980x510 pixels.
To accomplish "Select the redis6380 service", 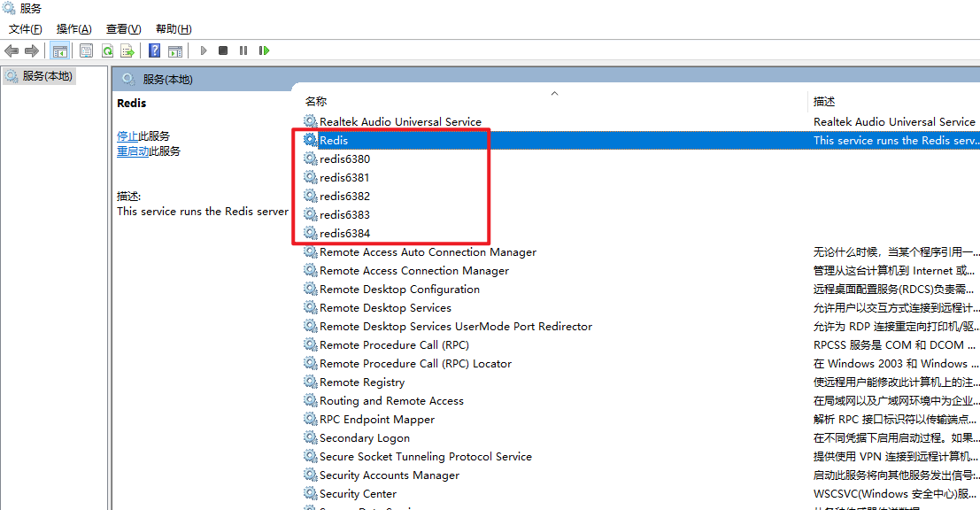I will click(x=344, y=159).
